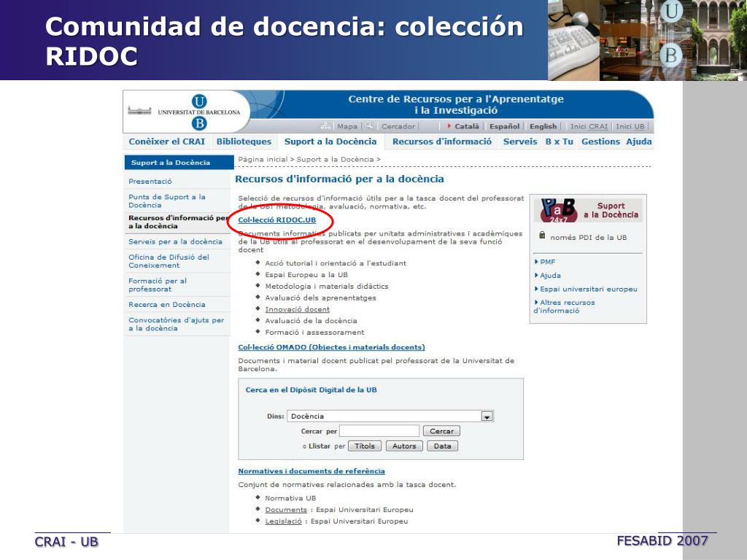Open the Serveis menu
747x560 pixels.
pyautogui.click(x=519, y=141)
